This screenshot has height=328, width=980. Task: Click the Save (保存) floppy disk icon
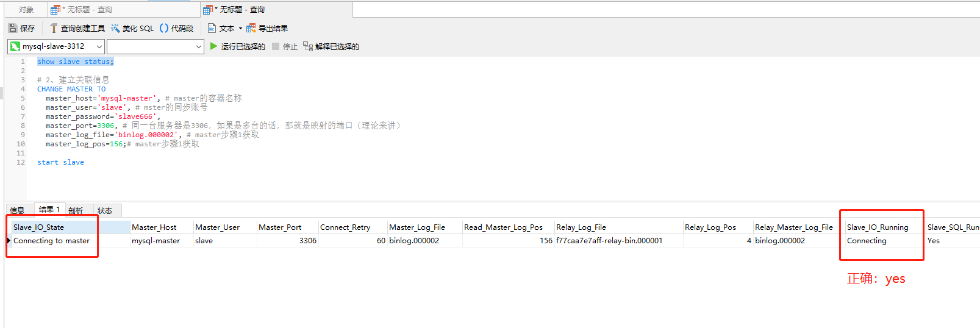[13, 28]
